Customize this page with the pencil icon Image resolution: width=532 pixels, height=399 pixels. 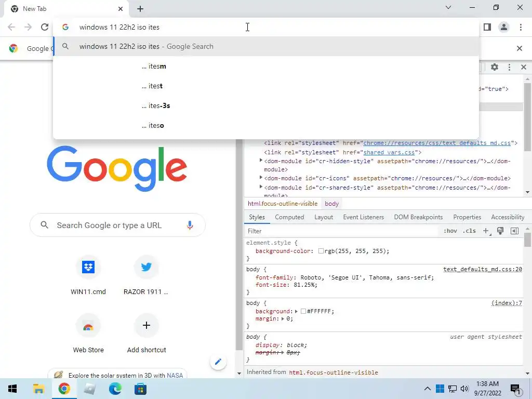(x=218, y=362)
